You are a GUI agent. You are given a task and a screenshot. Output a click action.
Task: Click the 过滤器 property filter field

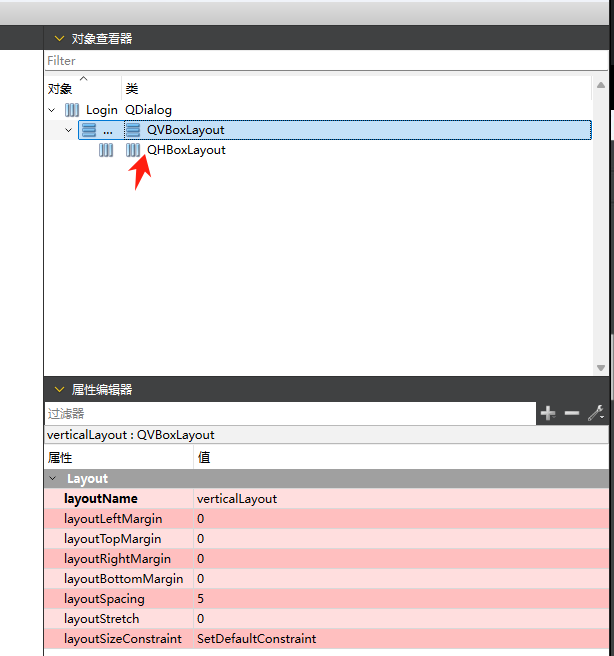(290, 413)
